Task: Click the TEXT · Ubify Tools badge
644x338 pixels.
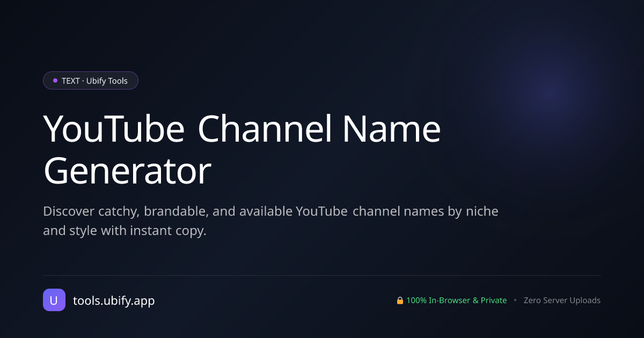Action: (x=91, y=80)
